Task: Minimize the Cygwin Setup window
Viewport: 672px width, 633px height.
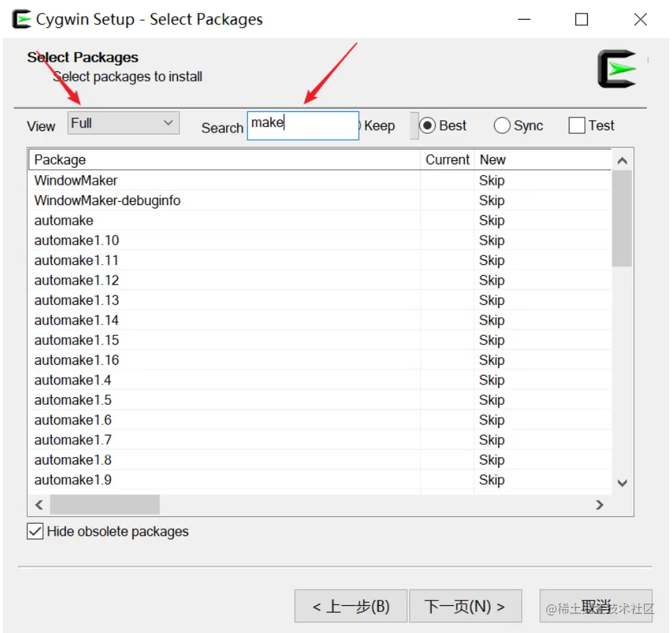Action: point(524,19)
